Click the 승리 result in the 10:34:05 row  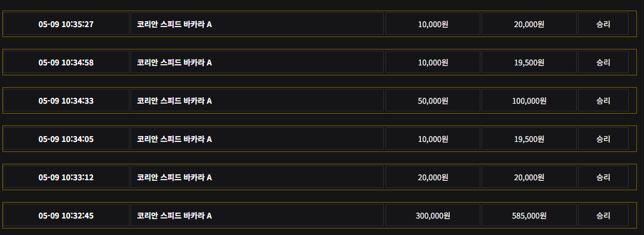(603, 138)
